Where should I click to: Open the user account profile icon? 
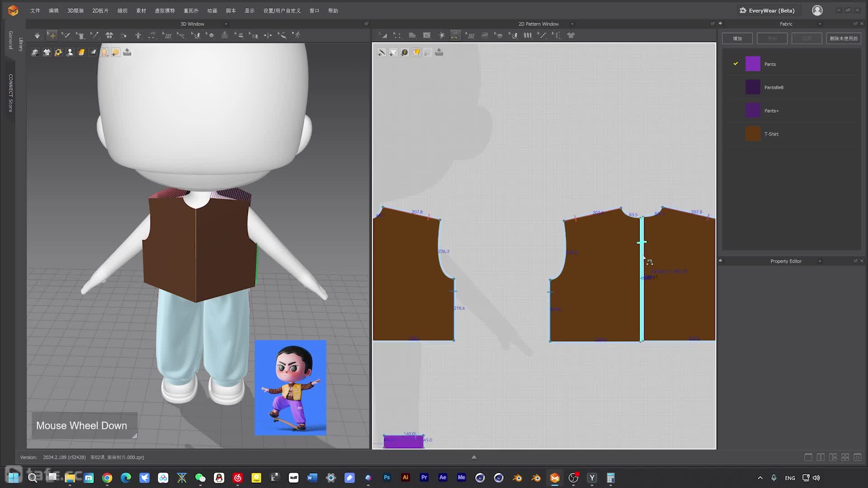(x=817, y=10)
